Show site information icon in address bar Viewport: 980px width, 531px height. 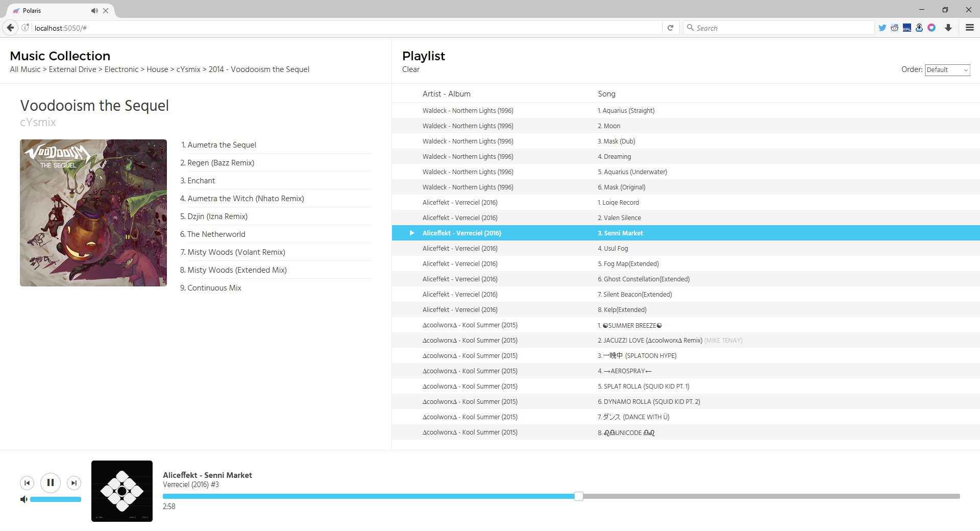(x=25, y=28)
